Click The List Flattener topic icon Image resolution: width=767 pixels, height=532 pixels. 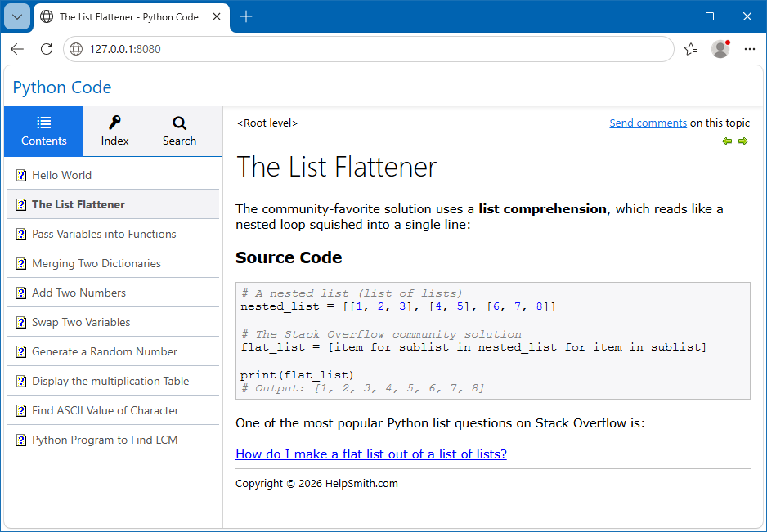coord(21,204)
